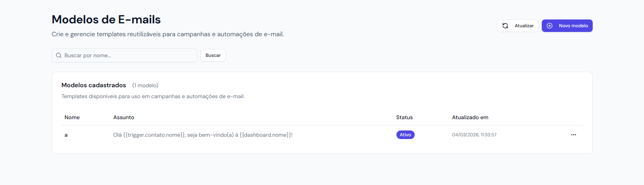Click the 'Modelos cadastrados' section heading
Screen dimensions: 644x185
[94, 85]
